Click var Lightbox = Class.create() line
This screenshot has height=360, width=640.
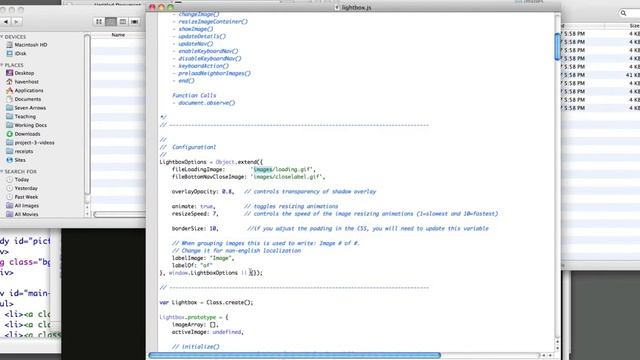[x=206, y=302]
